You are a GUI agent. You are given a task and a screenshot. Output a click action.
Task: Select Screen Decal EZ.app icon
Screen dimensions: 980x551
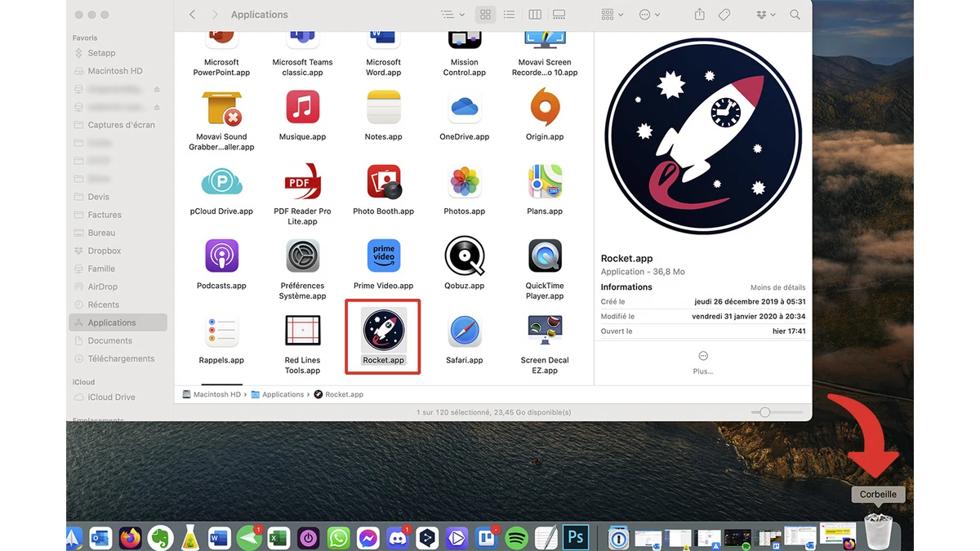pos(545,331)
